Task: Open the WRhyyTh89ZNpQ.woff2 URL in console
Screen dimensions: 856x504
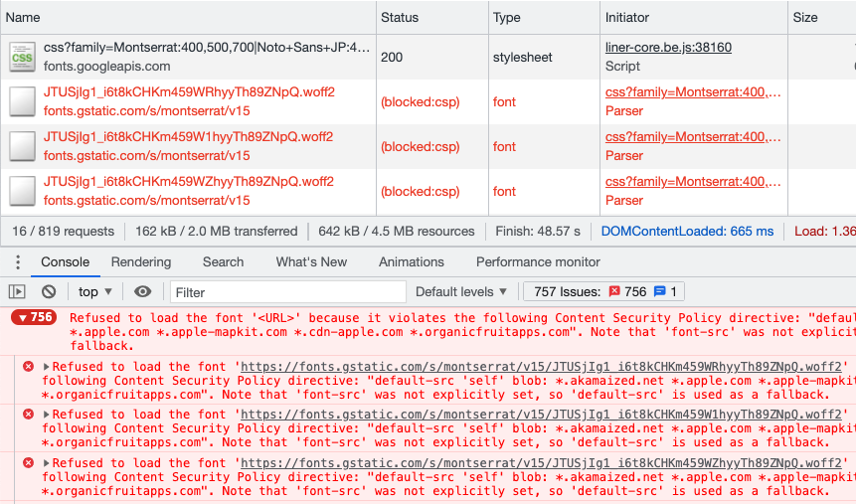Action: click(x=541, y=367)
